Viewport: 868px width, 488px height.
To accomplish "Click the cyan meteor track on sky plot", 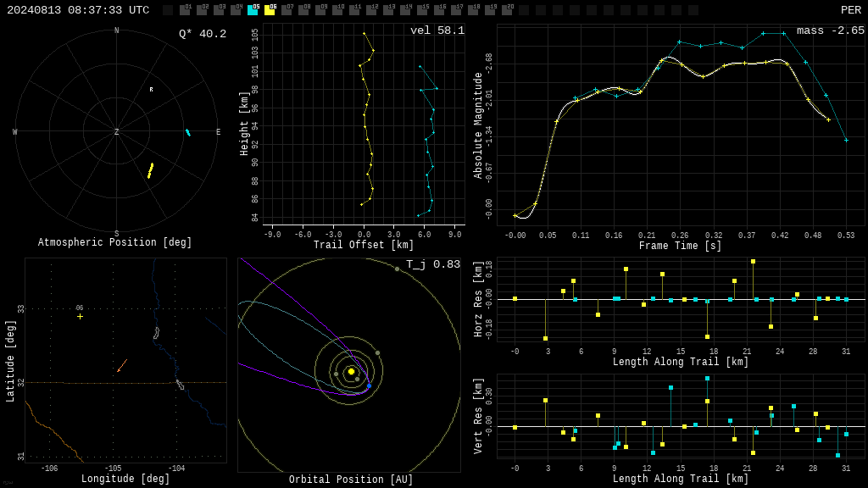I will point(188,132).
